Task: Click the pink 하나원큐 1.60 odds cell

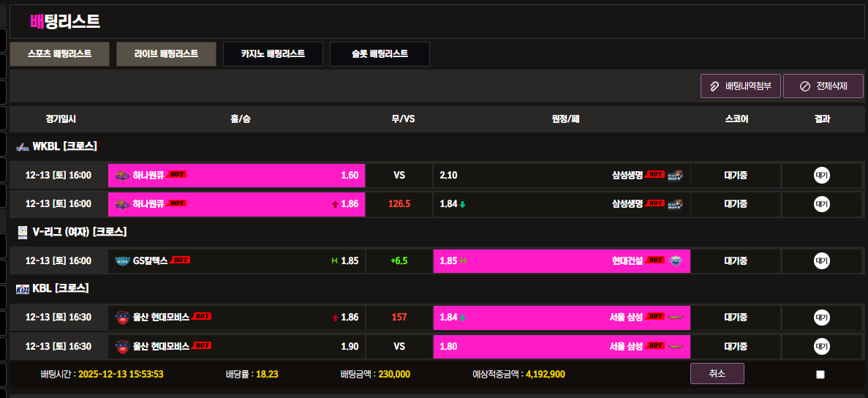Action: click(236, 176)
